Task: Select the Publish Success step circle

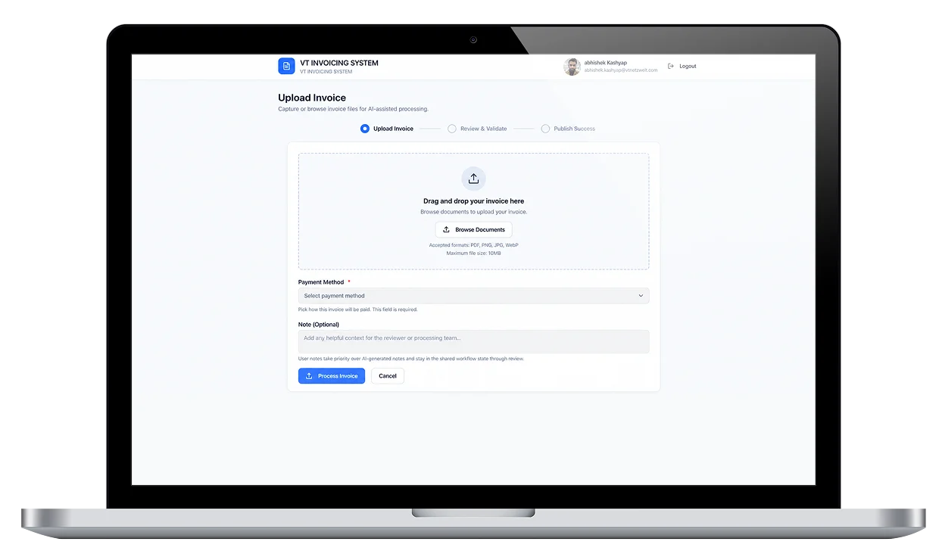Action: (x=545, y=129)
